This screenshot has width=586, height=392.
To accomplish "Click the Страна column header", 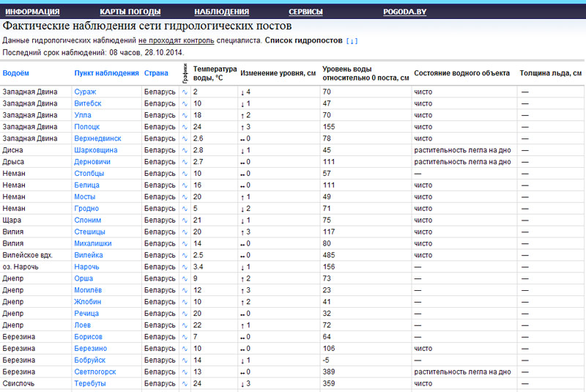I will pos(156,73).
